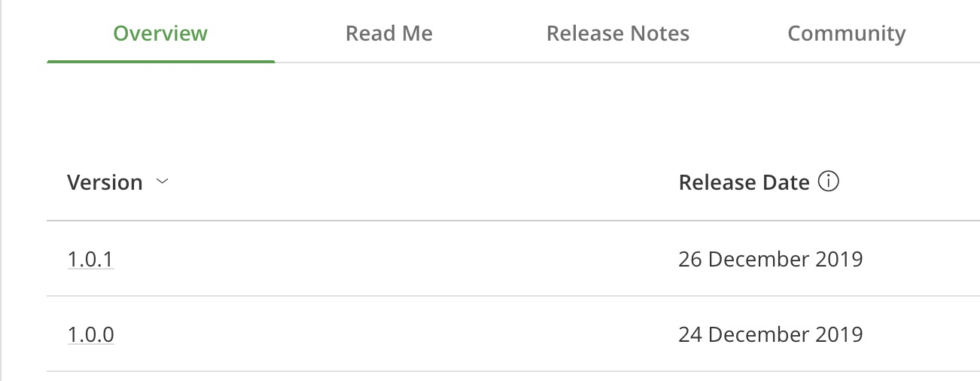Click "December" in the 1.0.0 release date

(759, 334)
